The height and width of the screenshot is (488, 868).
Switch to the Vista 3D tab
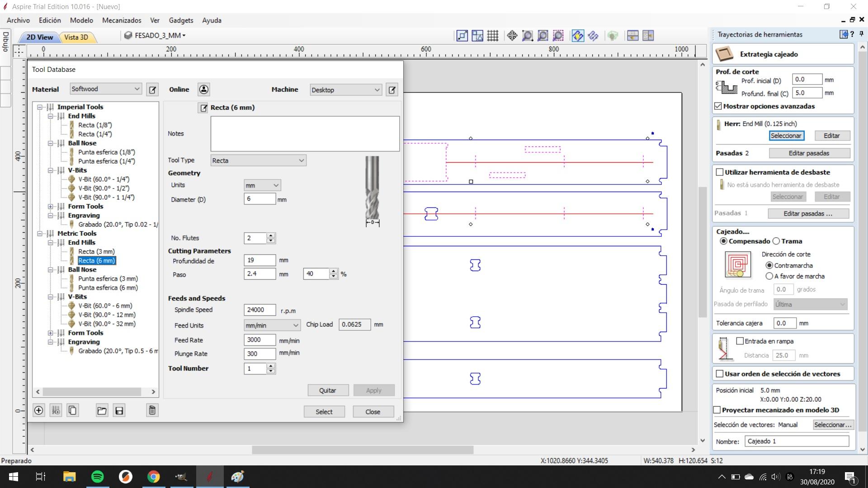[77, 37]
